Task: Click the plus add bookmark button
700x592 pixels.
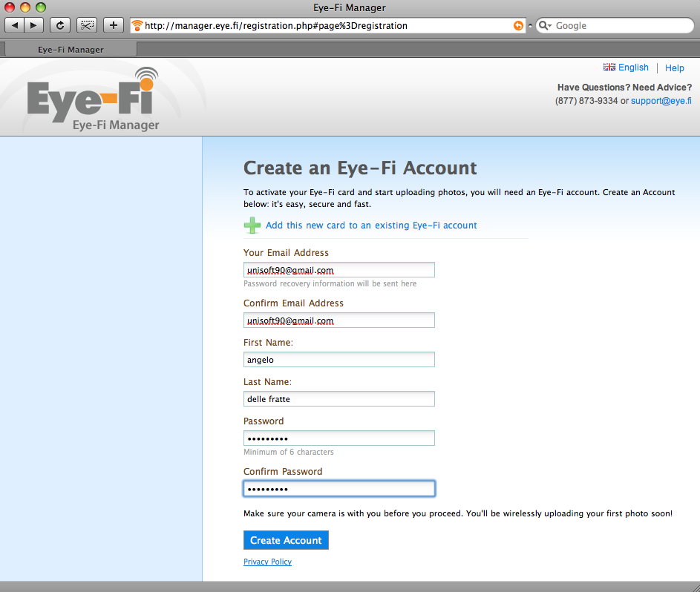Action: coord(114,25)
